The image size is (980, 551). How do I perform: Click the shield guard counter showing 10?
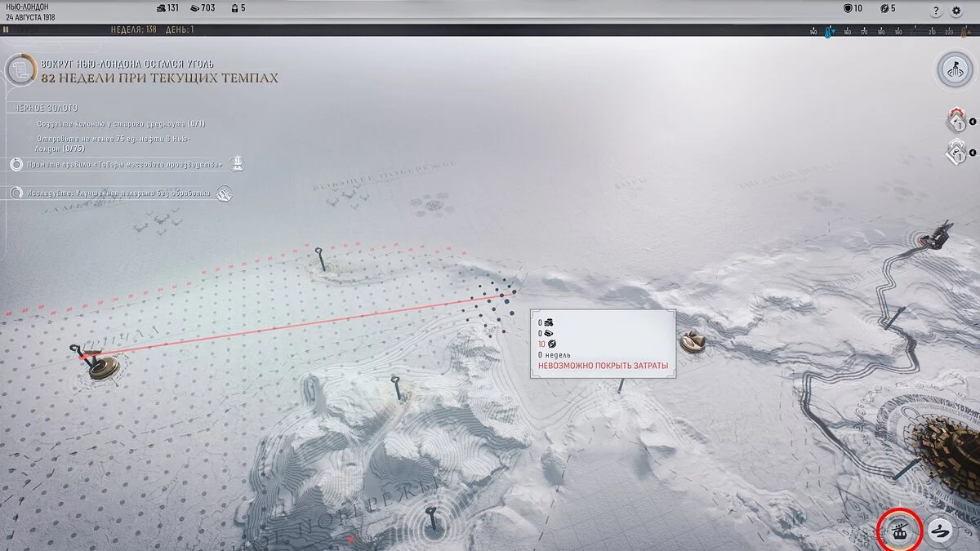[853, 8]
